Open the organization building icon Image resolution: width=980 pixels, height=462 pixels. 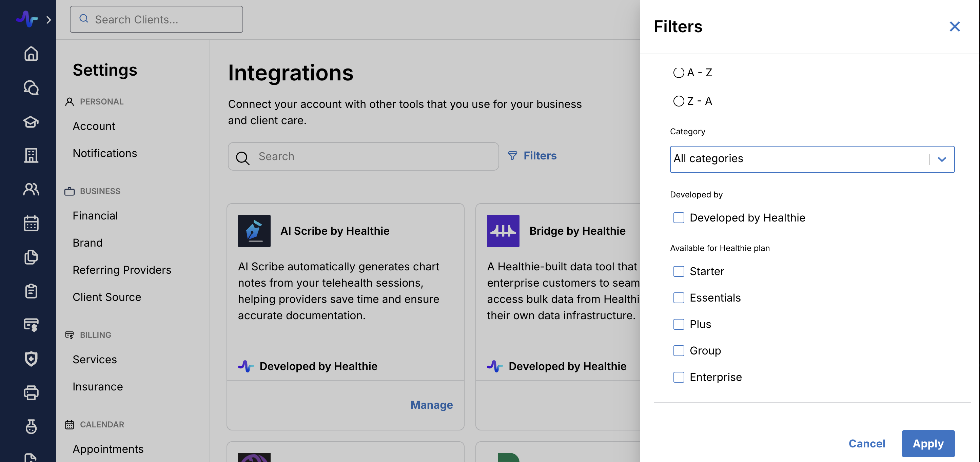pos(31,155)
